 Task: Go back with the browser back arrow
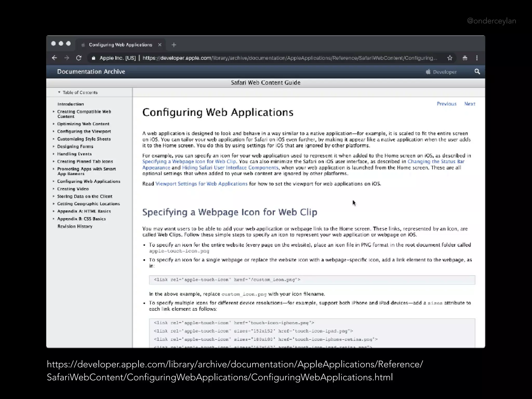point(54,58)
